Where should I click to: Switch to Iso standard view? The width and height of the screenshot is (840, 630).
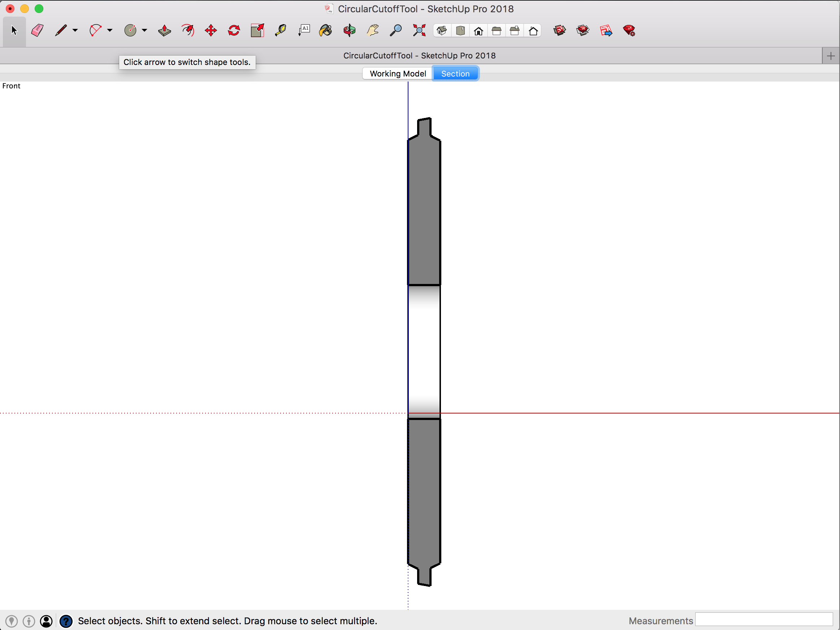(x=442, y=31)
